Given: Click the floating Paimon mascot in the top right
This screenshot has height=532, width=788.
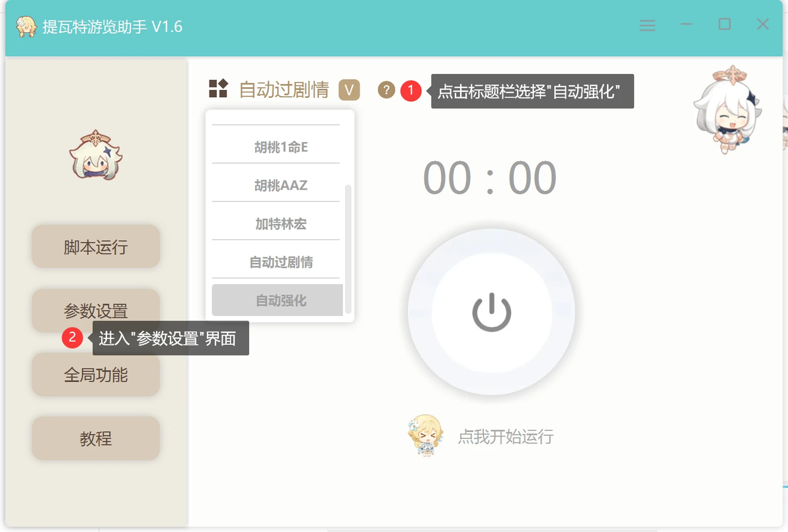Looking at the screenshot, I should (x=727, y=110).
